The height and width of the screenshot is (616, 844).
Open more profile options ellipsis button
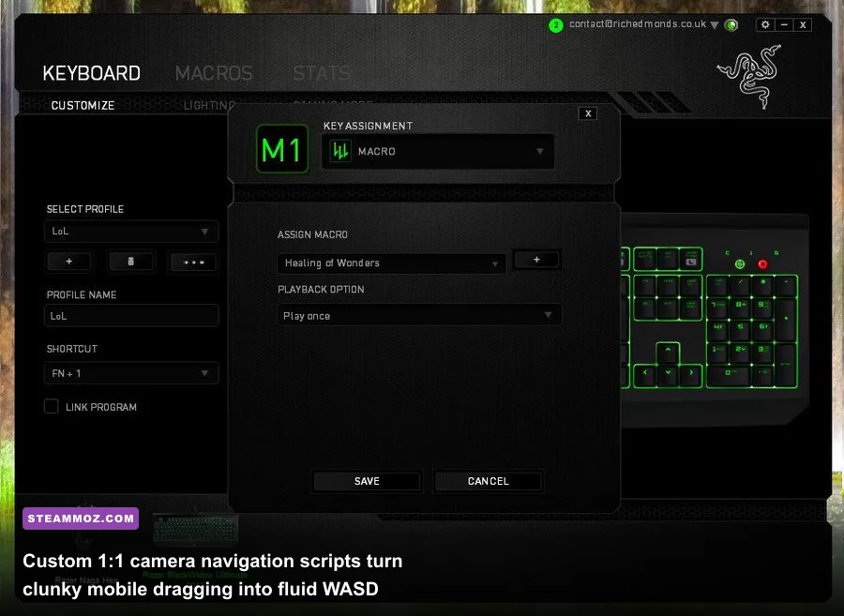(x=193, y=262)
